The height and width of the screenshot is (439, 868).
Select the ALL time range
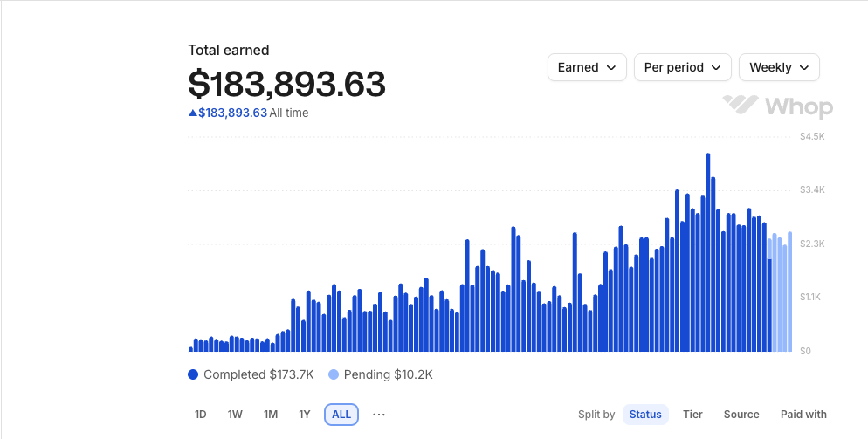tap(341, 414)
